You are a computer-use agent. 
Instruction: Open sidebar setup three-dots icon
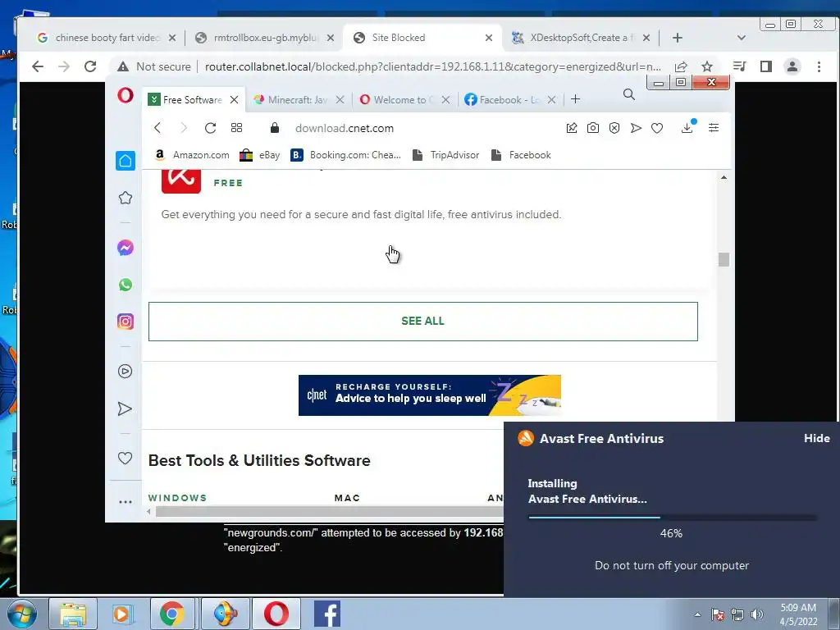(x=126, y=502)
